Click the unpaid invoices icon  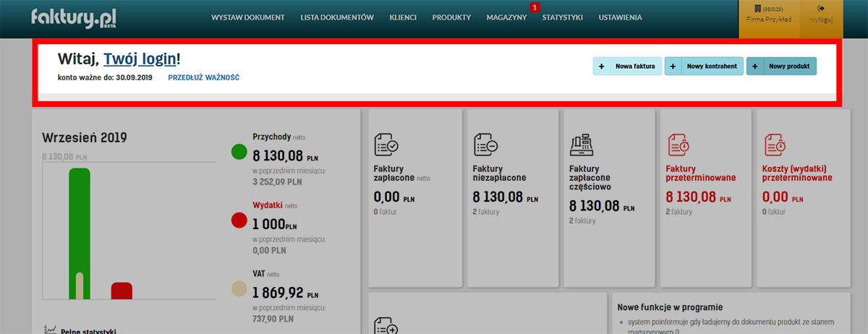click(x=485, y=145)
